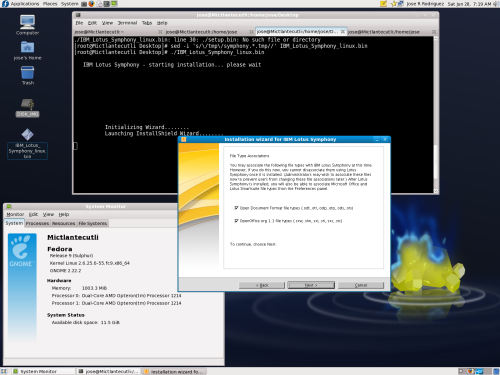Screen dimensions: 500x375
Task: Select the Trash desktop icon
Action: point(27,75)
